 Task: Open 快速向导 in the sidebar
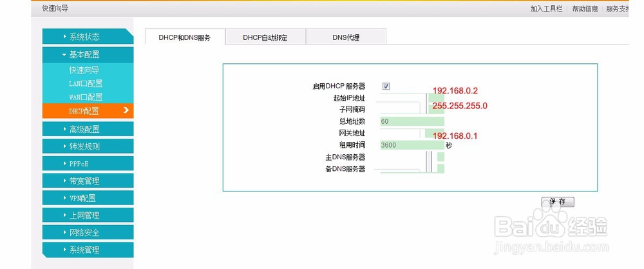84,70
